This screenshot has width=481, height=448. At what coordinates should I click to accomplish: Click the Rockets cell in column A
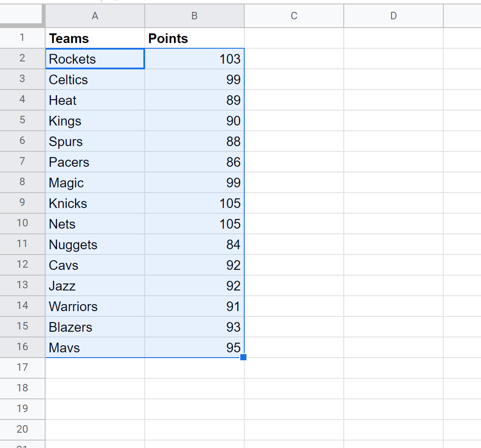(95, 59)
